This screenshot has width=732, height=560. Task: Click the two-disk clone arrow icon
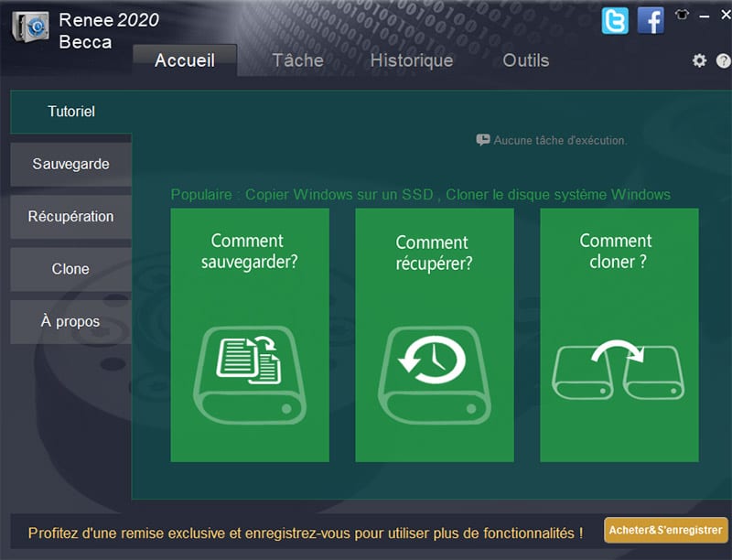(619, 370)
